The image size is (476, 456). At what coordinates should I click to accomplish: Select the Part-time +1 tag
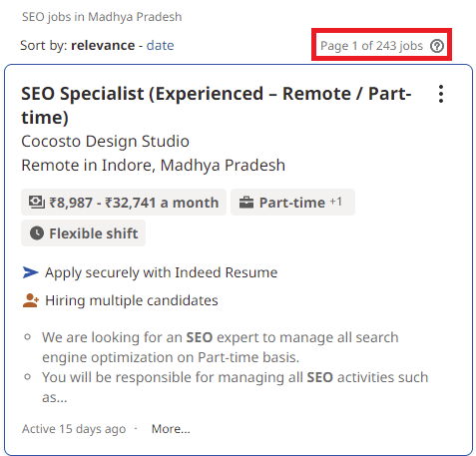(292, 203)
